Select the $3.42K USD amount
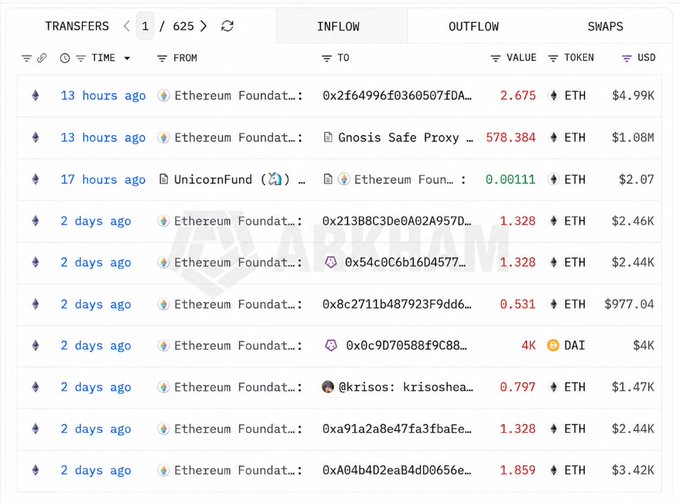Viewport: 680px width, 503px height. (633, 470)
